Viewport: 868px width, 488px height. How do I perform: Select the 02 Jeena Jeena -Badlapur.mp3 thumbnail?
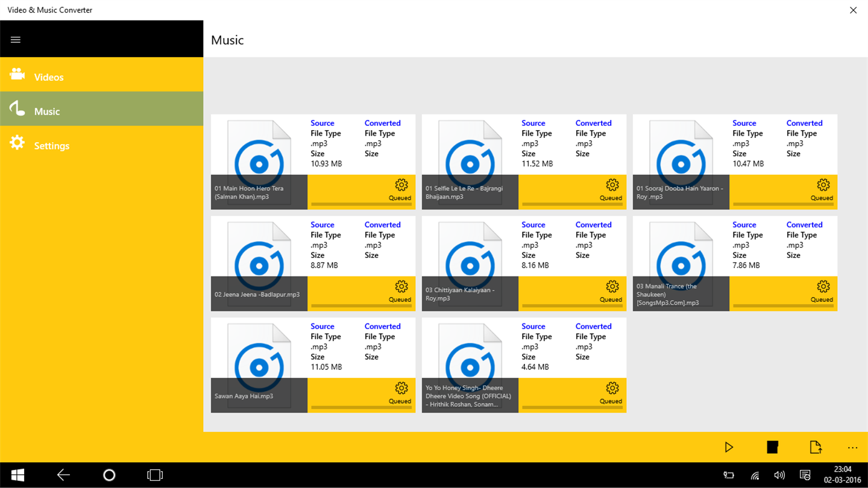259,264
